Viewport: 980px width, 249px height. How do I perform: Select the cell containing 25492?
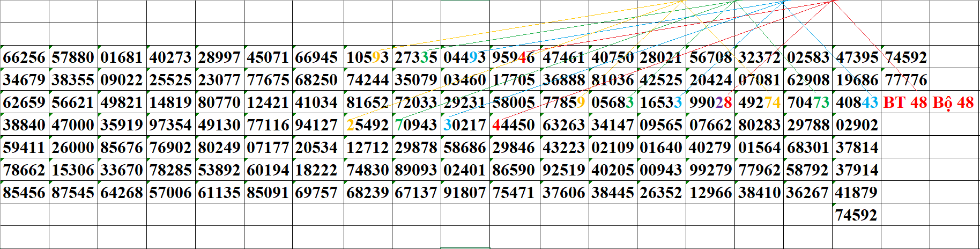point(368,125)
